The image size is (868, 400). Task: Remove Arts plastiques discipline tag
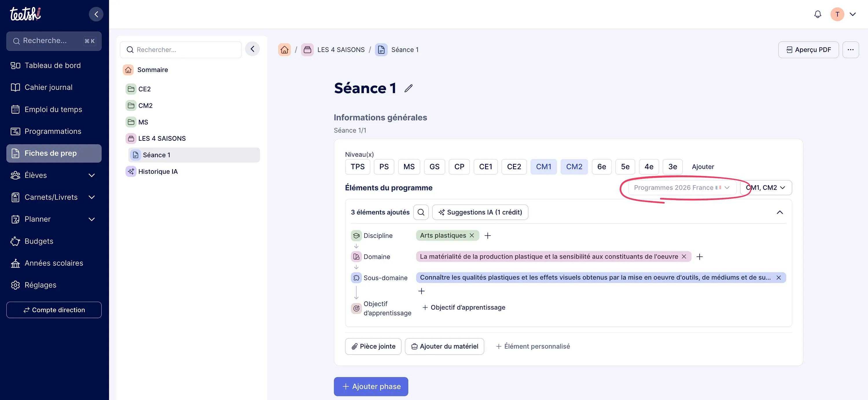click(x=472, y=235)
